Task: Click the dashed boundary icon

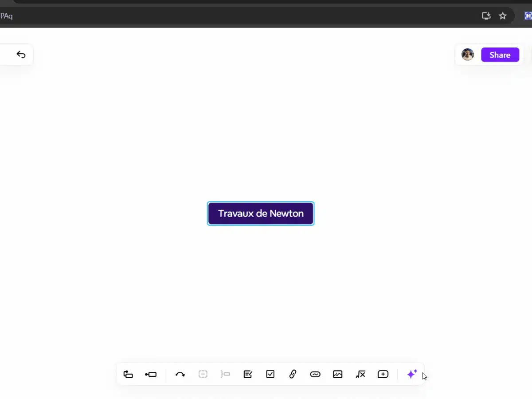Action: coord(203,374)
